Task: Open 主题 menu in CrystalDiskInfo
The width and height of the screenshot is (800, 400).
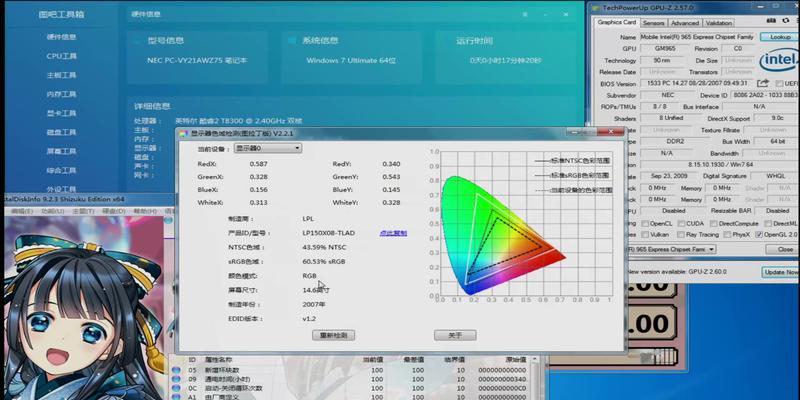Action: point(83,211)
